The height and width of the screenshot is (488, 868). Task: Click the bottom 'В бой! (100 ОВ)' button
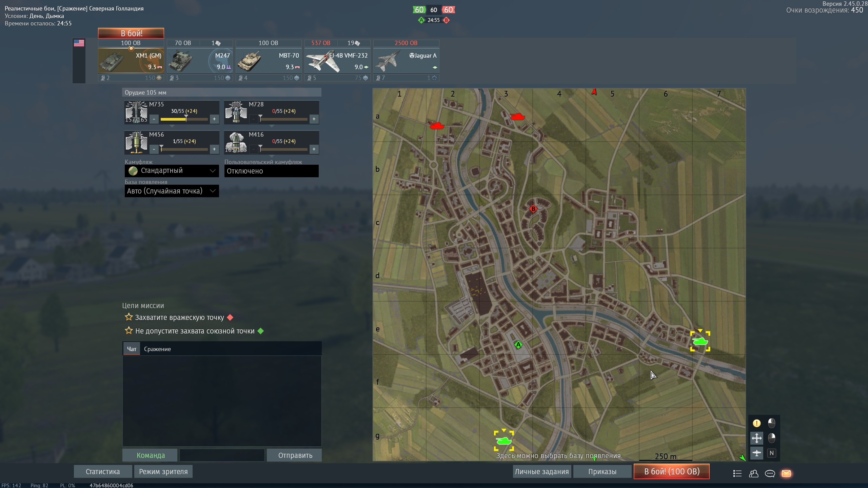coord(672,471)
